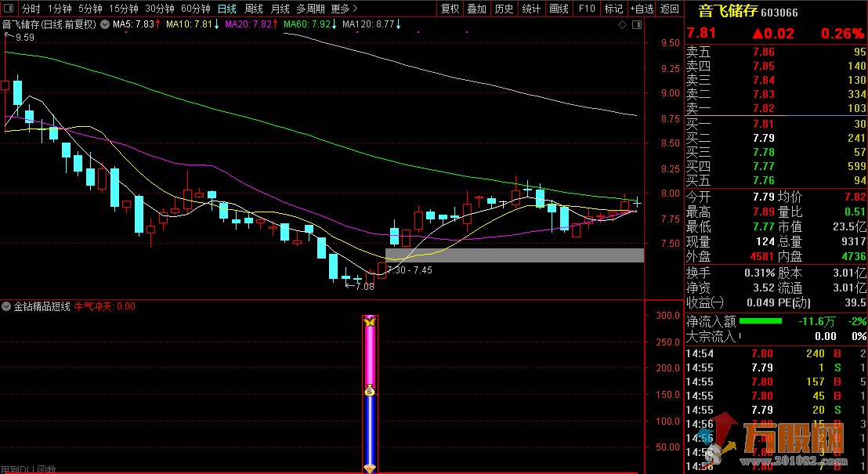Activate the 画线 drawing tool
Image resolution: width=868 pixels, height=474 pixels.
tap(559, 9)
